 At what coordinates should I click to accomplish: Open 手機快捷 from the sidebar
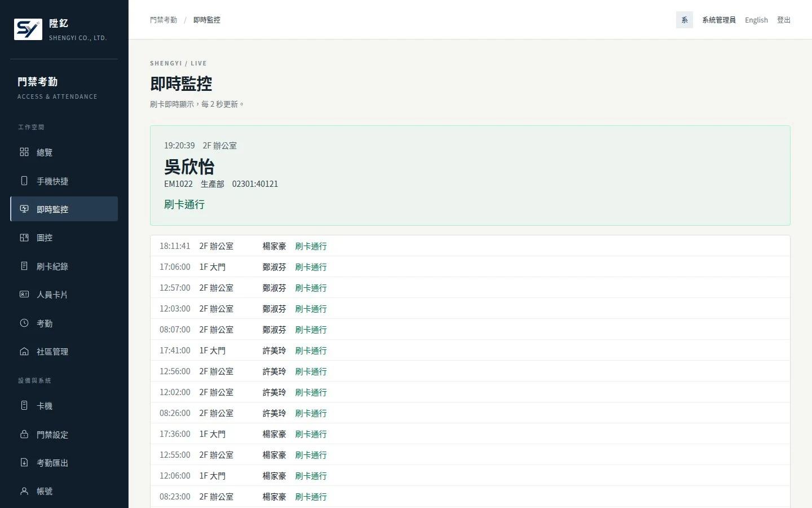(x=64, y=181)
